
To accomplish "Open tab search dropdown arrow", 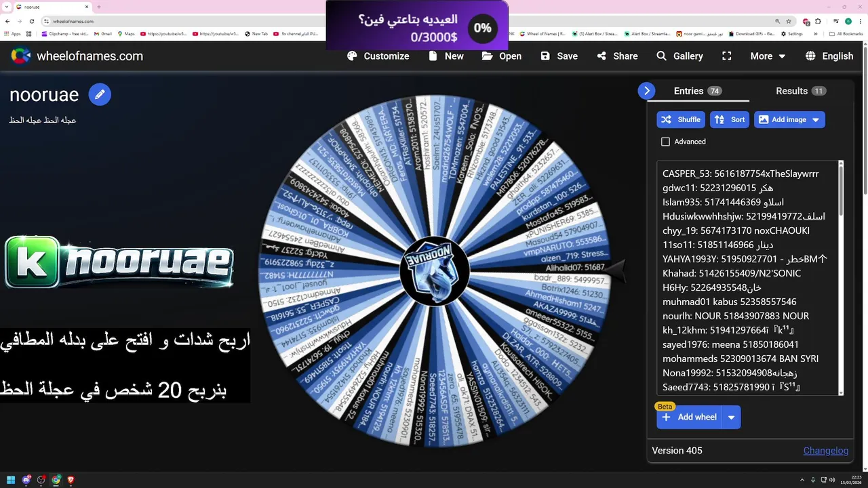I will 6,7.
